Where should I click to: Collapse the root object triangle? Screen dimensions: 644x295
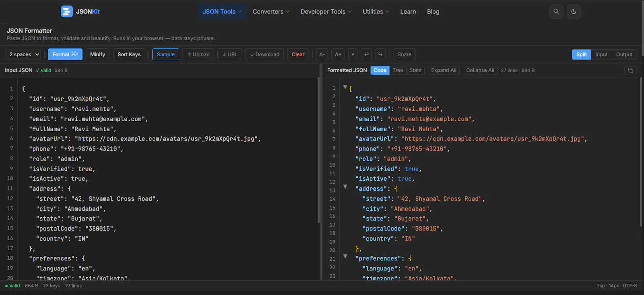pyautogui.click(x=345, y=87)
